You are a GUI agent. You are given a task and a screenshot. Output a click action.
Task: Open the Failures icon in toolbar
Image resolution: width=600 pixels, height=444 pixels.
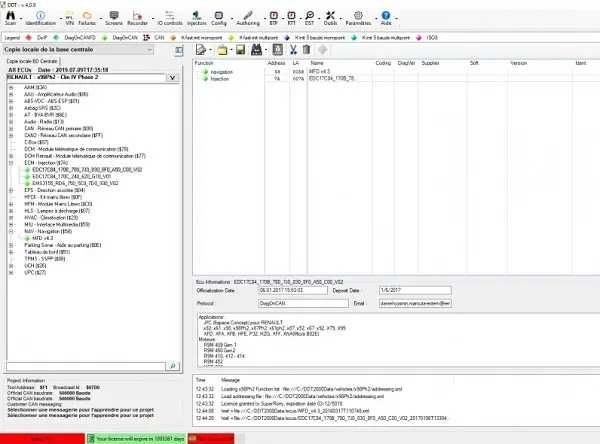[87, 18]
